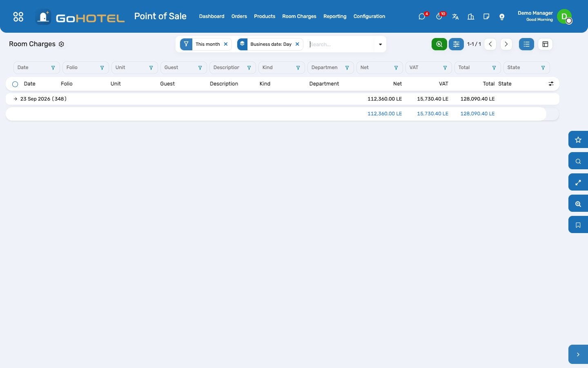Go to next page of records
The image size is (588, 368).
[506, 44]
